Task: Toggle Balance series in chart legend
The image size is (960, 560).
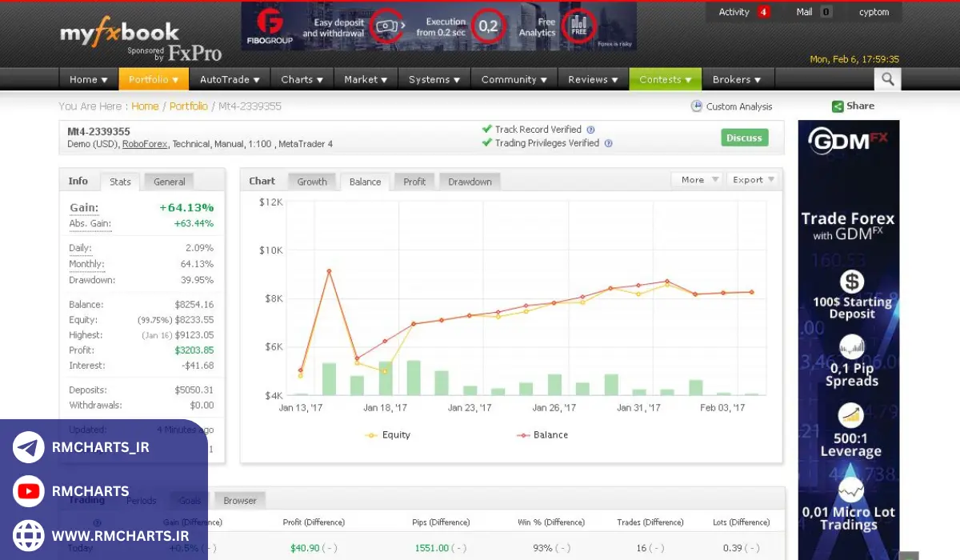Action: point(542,435)
